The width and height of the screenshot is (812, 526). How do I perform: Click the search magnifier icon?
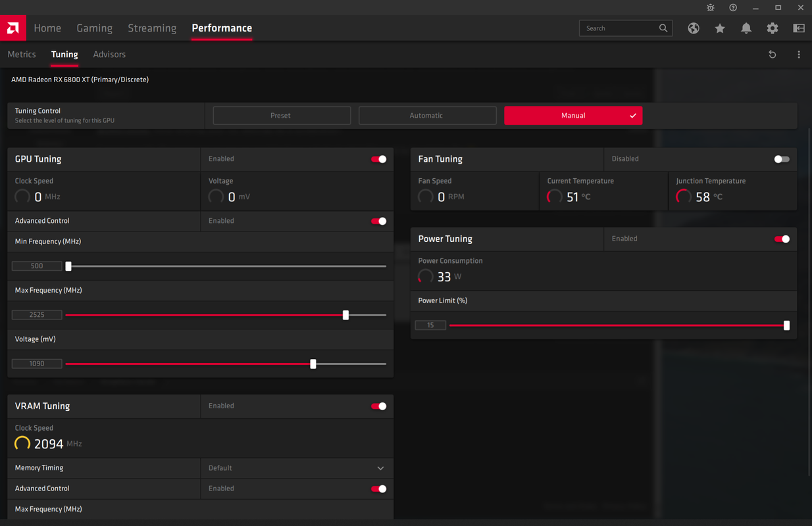[x=663, y=28]
